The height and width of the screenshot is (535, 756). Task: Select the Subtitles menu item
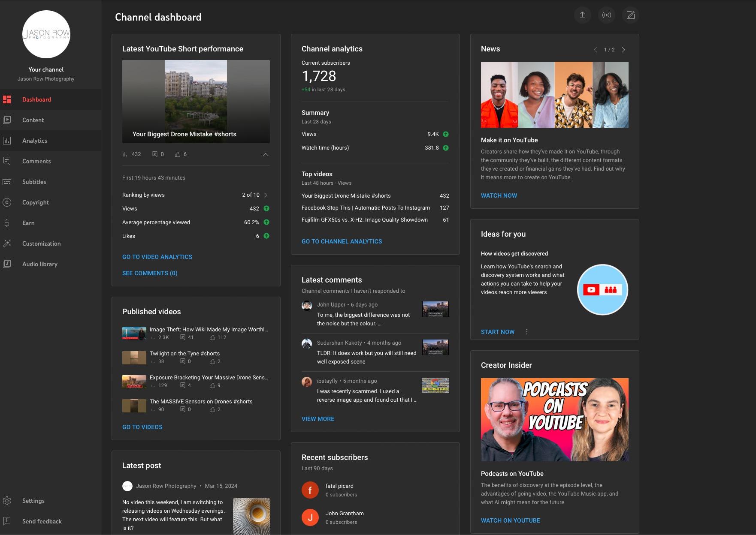pyautogui.click(x=50, y=182)
